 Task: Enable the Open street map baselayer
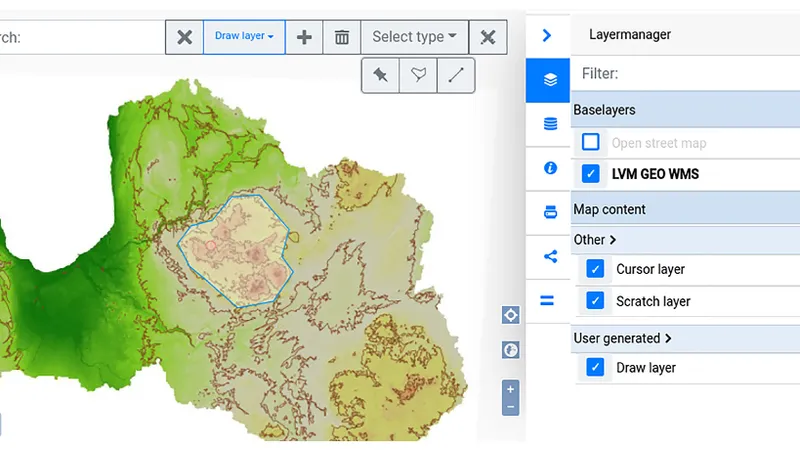point(591,143)
